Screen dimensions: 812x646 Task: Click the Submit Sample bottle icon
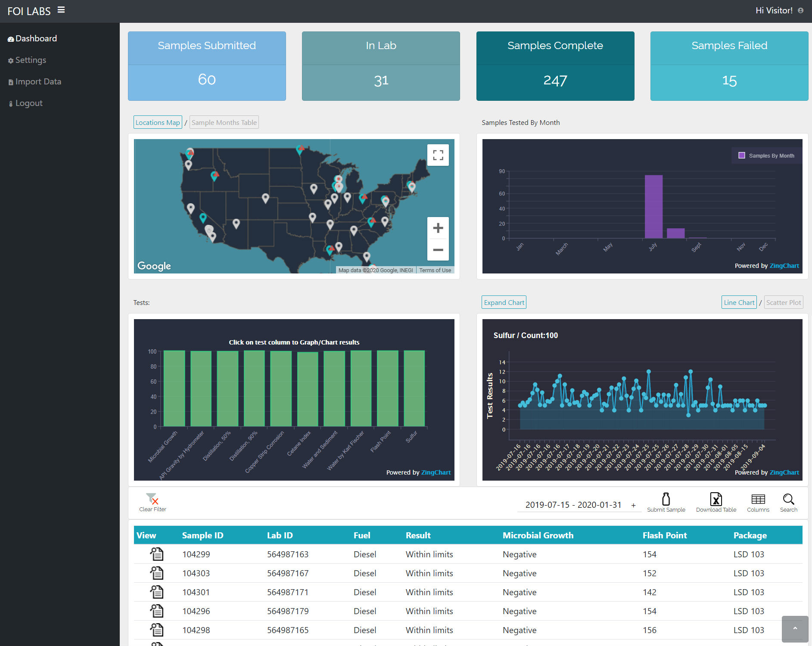pyautogui.click(x=666, y=500)
